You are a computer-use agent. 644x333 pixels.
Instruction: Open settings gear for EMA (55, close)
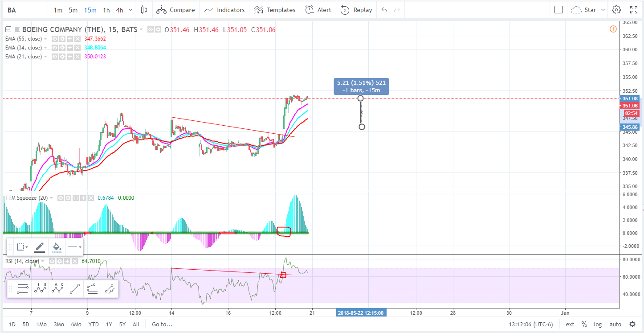click(62, 39)
